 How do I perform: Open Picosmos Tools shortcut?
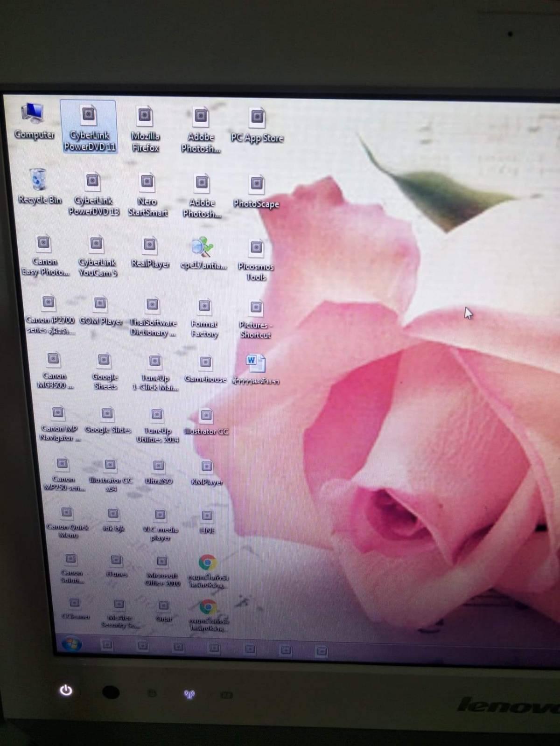(x=256, y=260)
